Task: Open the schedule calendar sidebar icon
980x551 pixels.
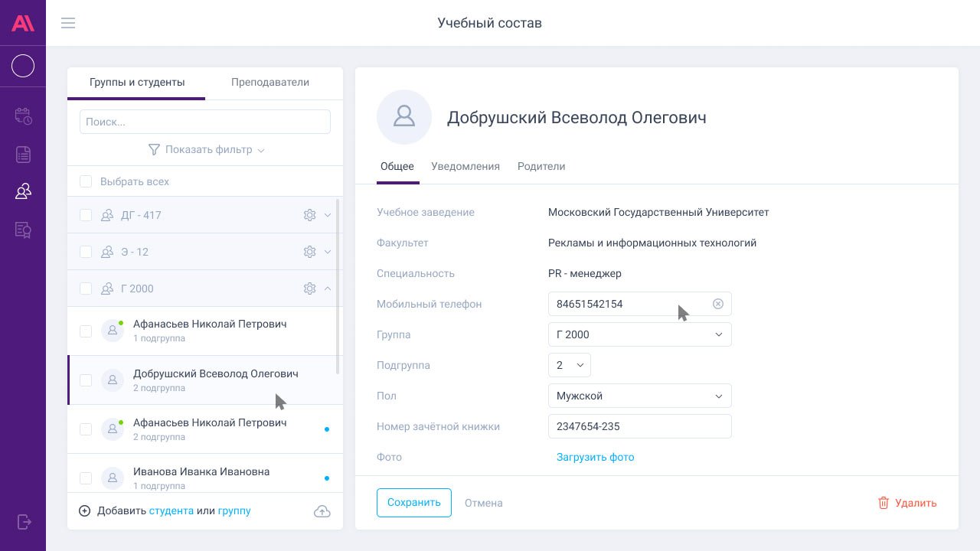Action: tap(23, 116)
